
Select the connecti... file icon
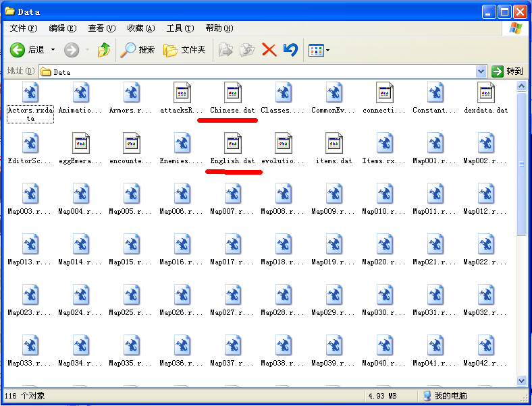385,92
